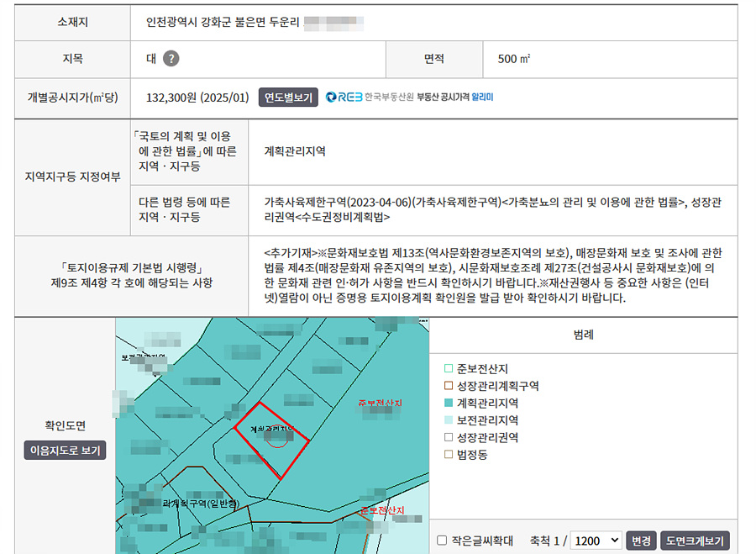
Task: Click the 법정동 legend box icon
Action: pos(449,455)
